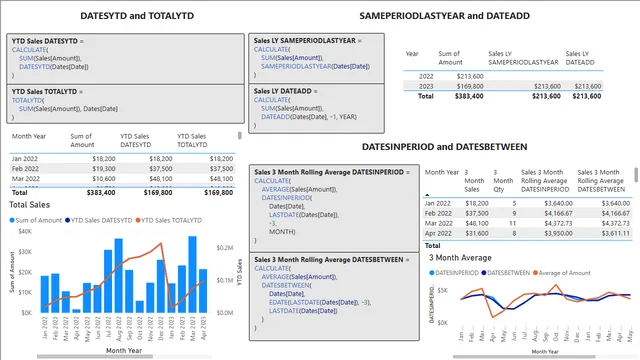
Task: Select the Feb 2022 row in YTD table
Action: click(122, 169)
